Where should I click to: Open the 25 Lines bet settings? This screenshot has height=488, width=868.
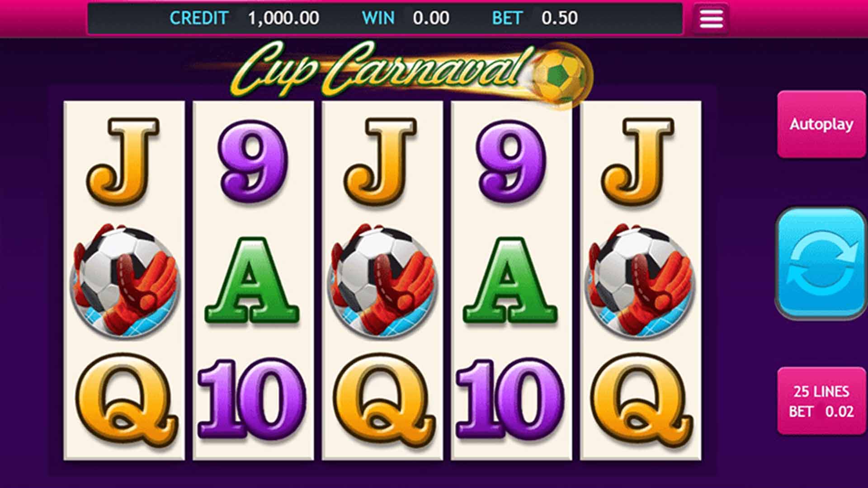click(821, 401)
